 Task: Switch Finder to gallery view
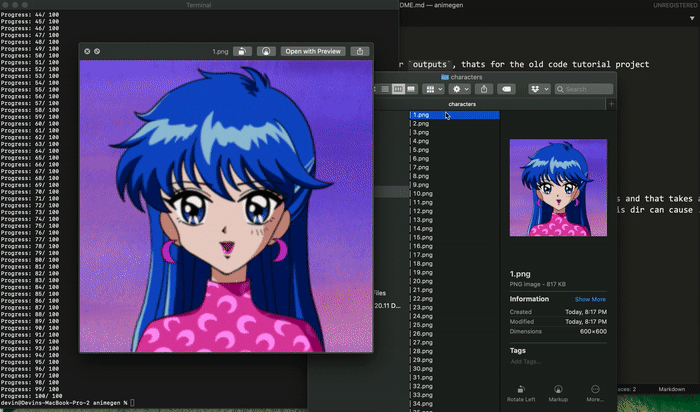coord(411,89)
